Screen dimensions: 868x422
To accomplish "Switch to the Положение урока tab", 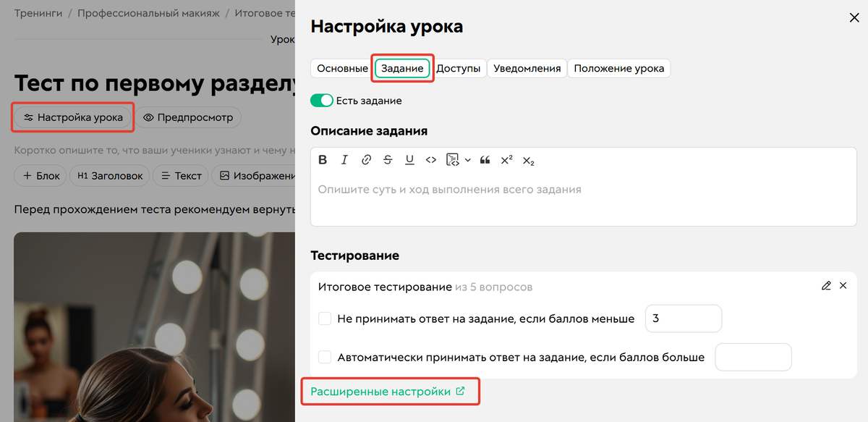I will point(619,68).
